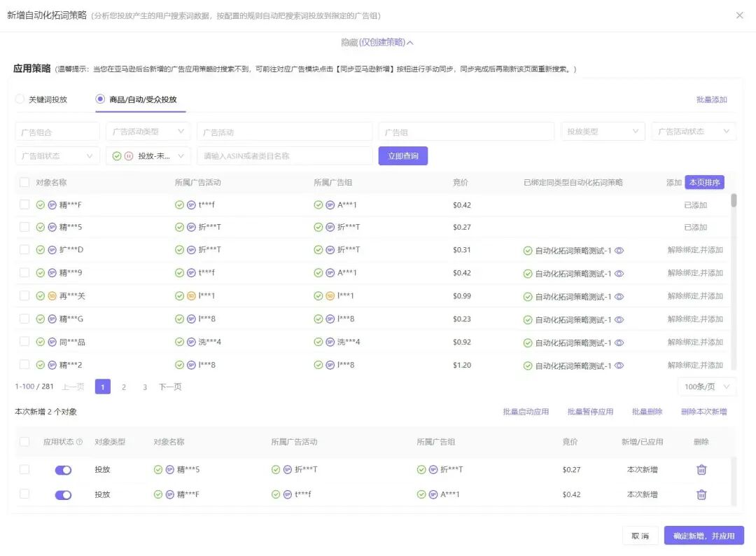Image resolution: width=756 pixels, height=556 pixels.
Task: Click the 立即查询 search button
Action: (403, 155)
